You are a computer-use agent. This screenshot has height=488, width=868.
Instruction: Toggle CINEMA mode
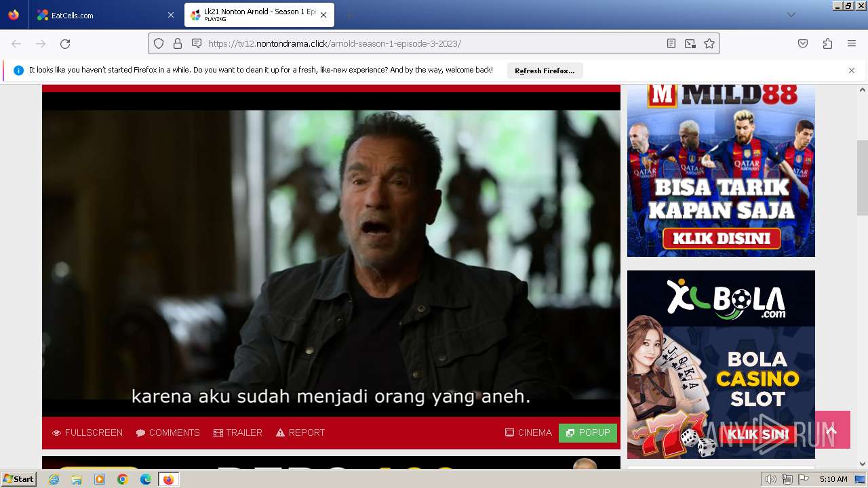pyautogui.click(x=528, y=432)
